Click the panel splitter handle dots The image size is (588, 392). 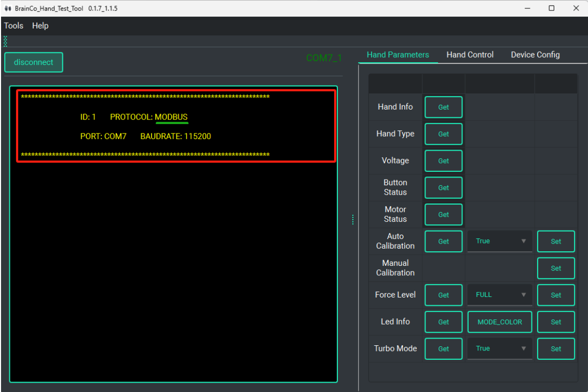pyautogui.click(x=353, y=220)
